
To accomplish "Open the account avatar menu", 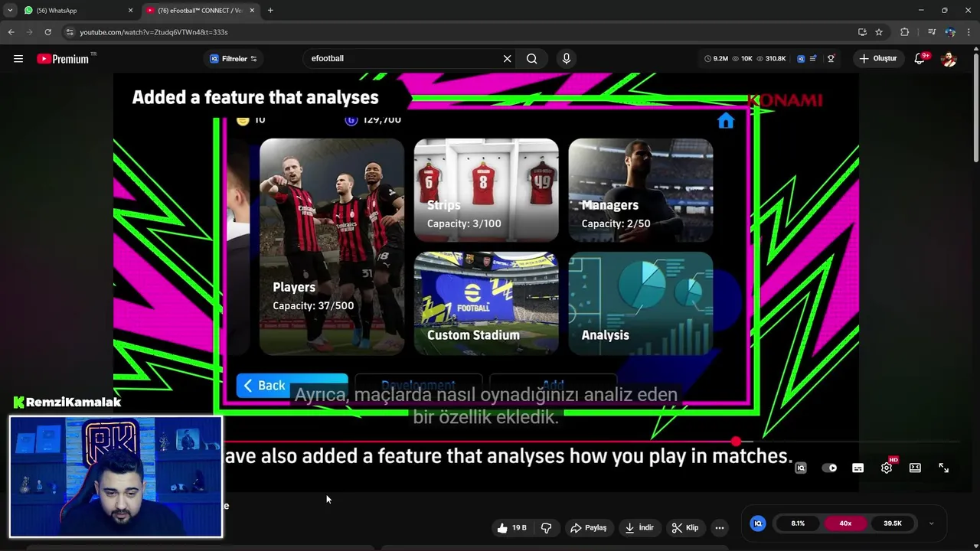I will tap(949, 59).
